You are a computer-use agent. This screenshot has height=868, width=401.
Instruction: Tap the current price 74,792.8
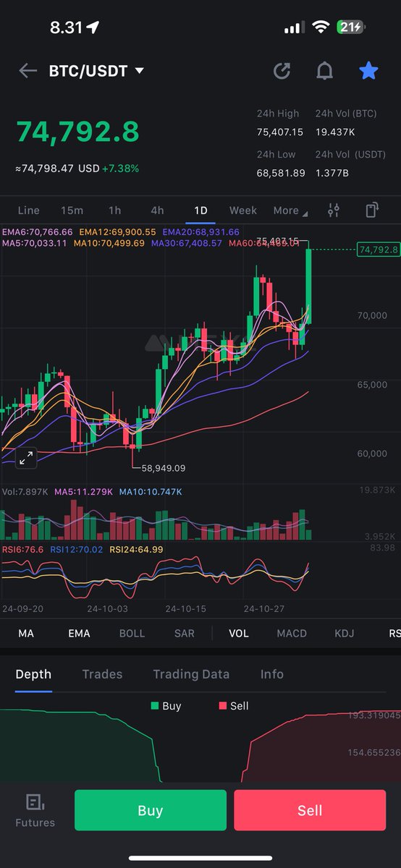(77, 132)
